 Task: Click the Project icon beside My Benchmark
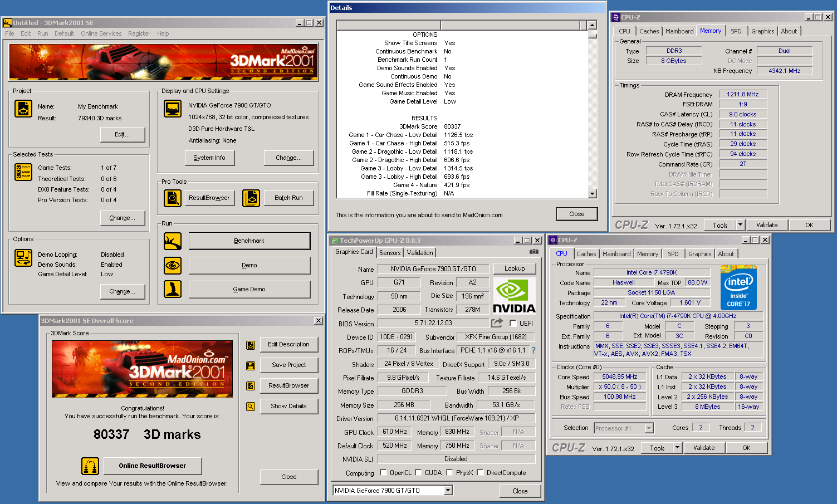pos(23,109)
